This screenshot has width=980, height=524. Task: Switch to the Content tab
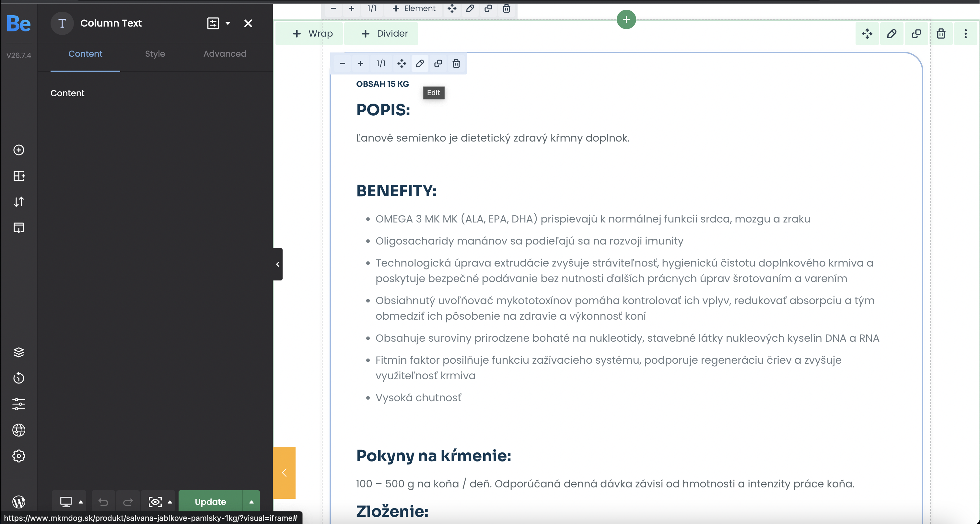tap(85, 54)
